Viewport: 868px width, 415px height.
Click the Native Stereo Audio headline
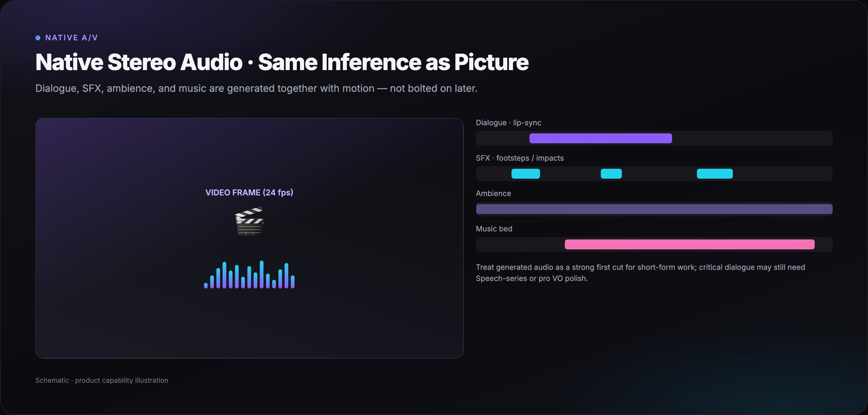click(x=282, y=62)
